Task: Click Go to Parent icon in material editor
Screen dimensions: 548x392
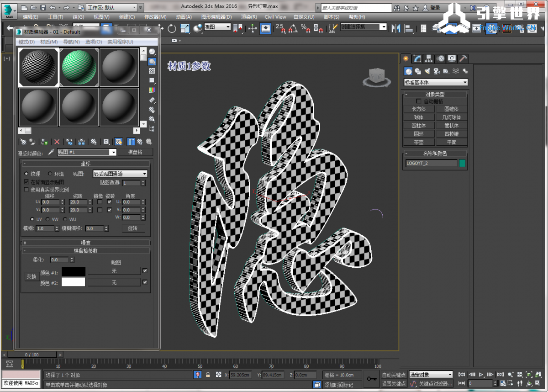Action: pos(139,142)
